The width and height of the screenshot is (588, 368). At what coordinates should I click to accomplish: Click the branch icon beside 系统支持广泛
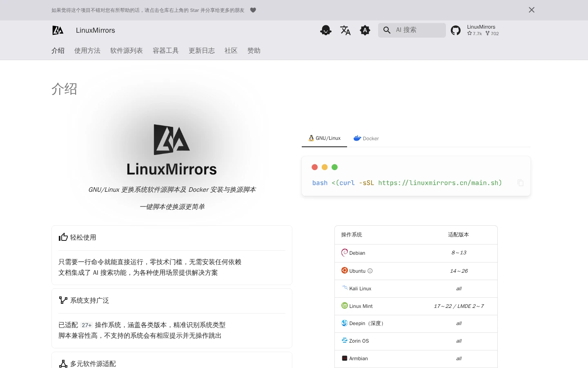pyautogui.click(x=63, y=300)
